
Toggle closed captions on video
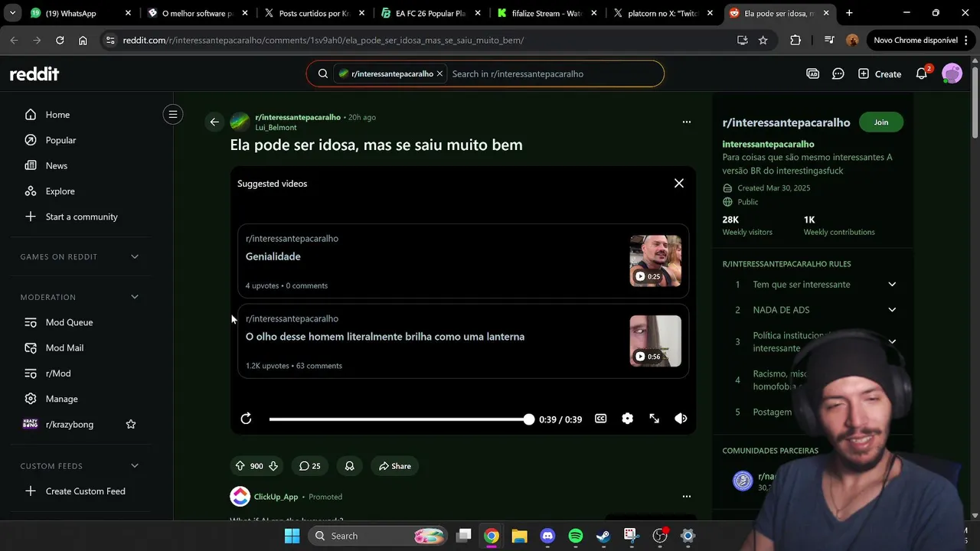click(601, 419)
